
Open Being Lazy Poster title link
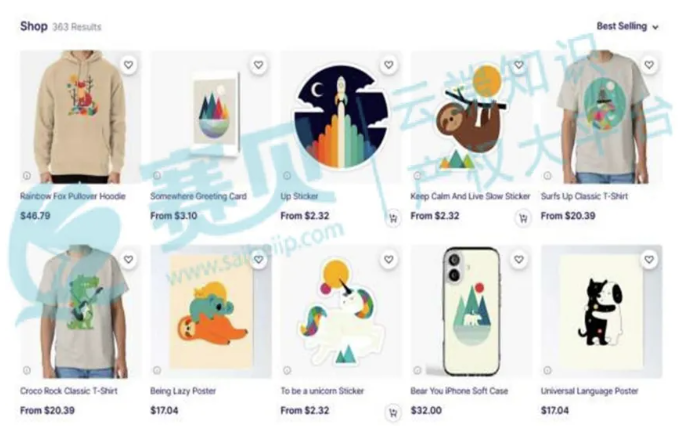pyautogui.click(x=183, y=391)
